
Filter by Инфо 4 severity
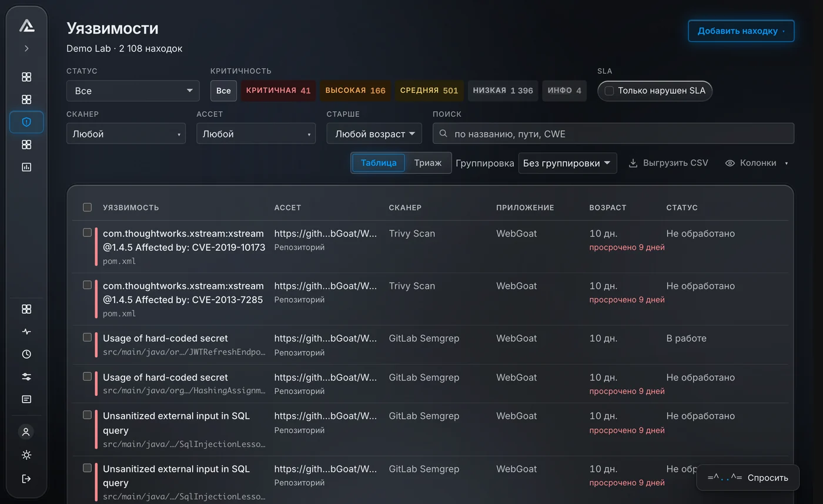click(x=564, y=91)
